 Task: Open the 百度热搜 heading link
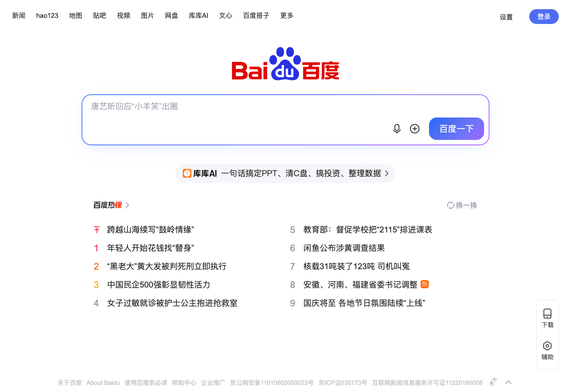point(108,205)
